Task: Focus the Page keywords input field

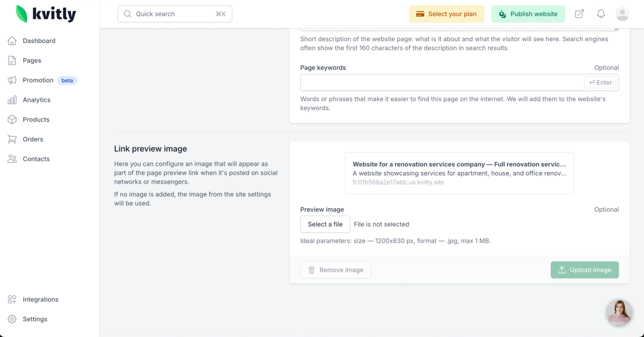Action: click(441, 83)
